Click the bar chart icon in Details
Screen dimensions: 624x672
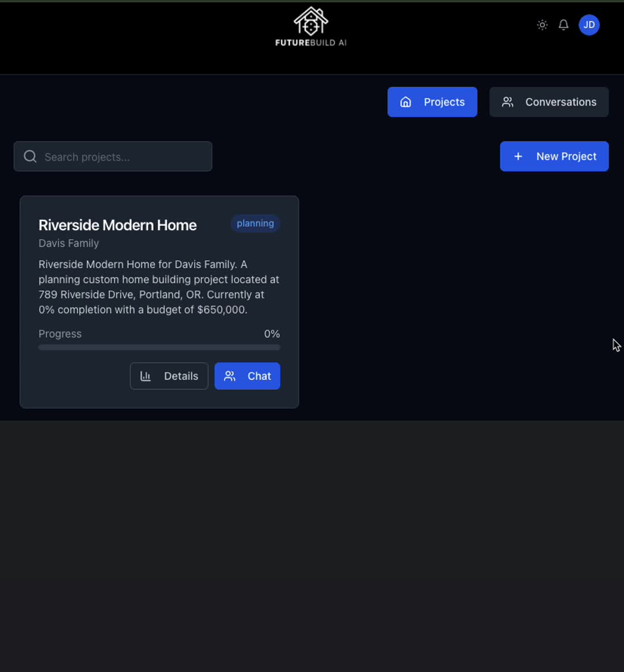click(146, 376)
